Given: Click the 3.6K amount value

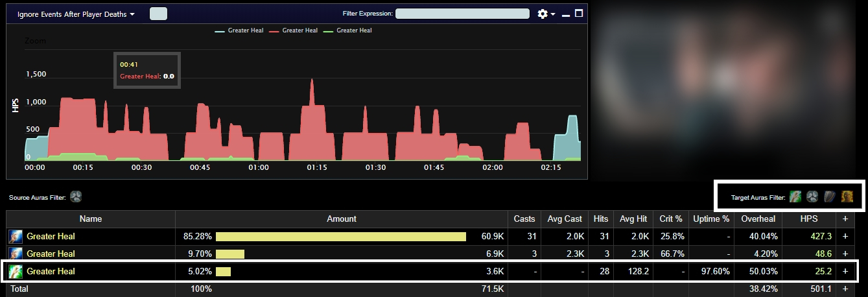Looking at the screenshot, I should 496,271.
